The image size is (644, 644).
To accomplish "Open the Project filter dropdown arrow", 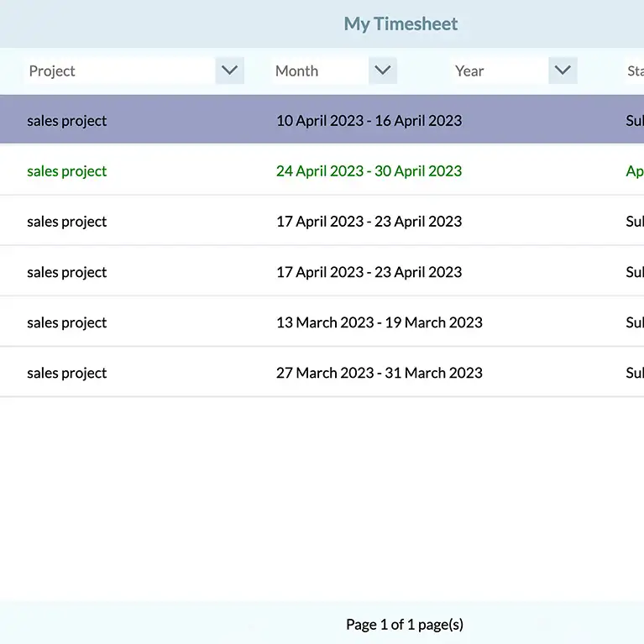I will pos(229,71).
